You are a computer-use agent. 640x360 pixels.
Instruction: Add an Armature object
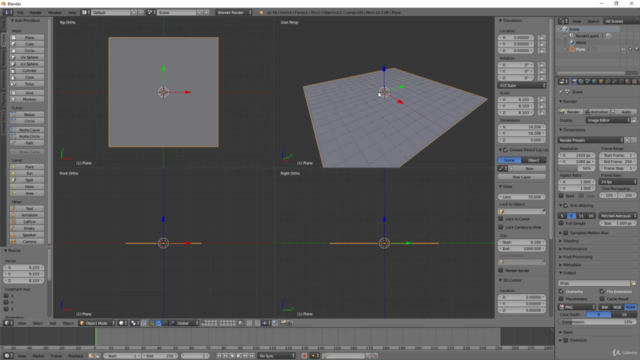[x=27, y=215]
